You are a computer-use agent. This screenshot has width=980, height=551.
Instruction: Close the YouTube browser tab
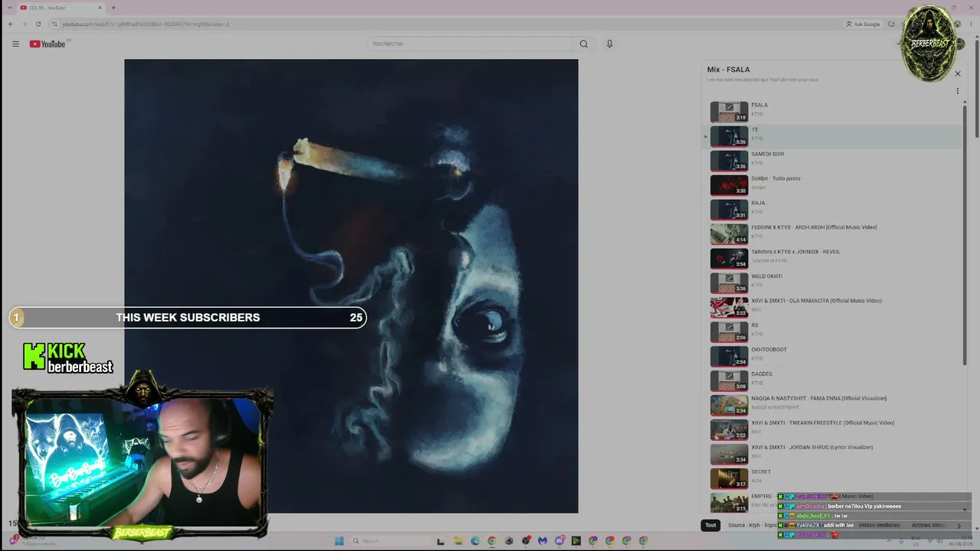pyautogui.click(x=100, y=8)
